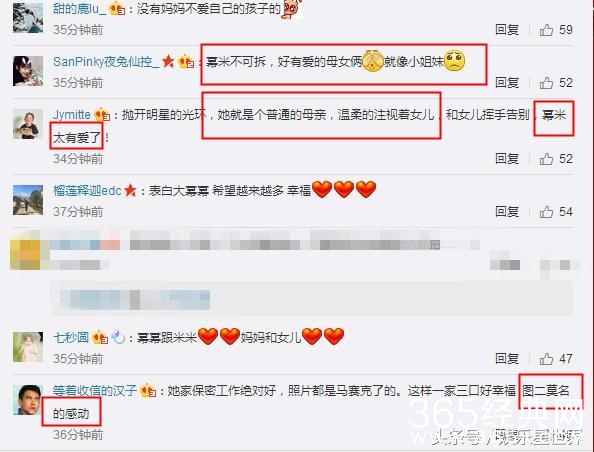Like the comment by 甜的鹿lu_
Image resolution: width=594 pixels, height=452 pixels.
[x=546, y=30]
